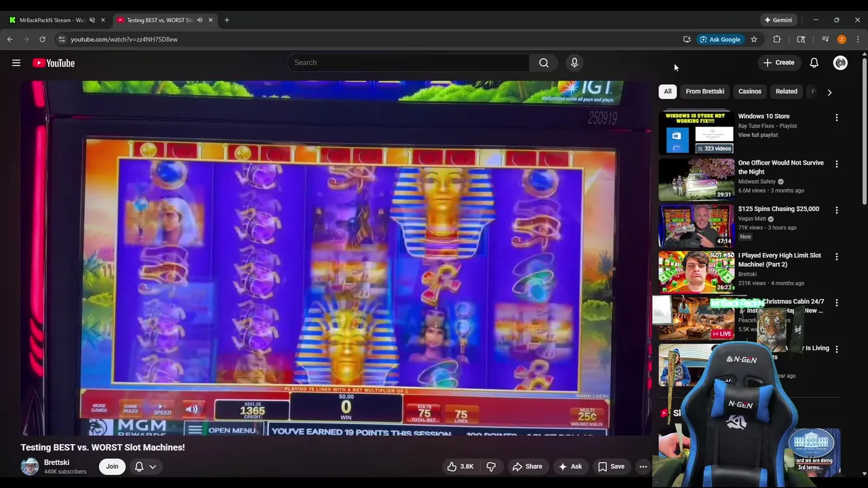
Task: Expand notification options chevron beside bell
Action: pyautogui.click(x=153, y=466)
